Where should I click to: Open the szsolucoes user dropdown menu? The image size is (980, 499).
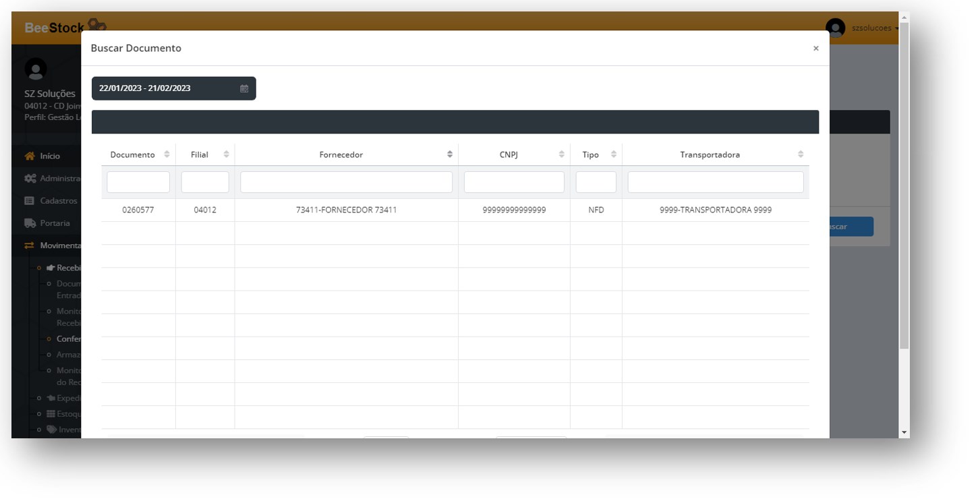point(875,28)
